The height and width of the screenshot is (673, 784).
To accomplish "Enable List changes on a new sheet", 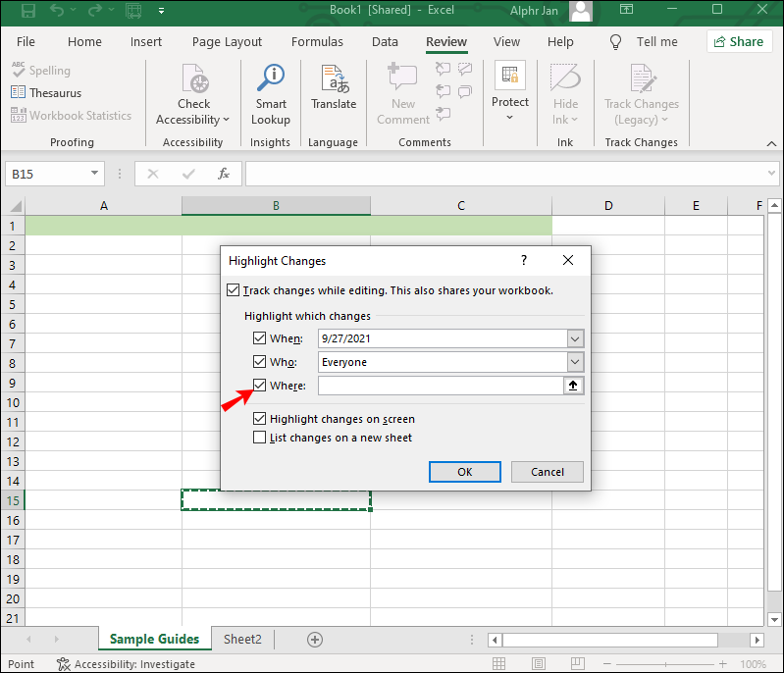I will pyautogui.click(x=260, y=438).
